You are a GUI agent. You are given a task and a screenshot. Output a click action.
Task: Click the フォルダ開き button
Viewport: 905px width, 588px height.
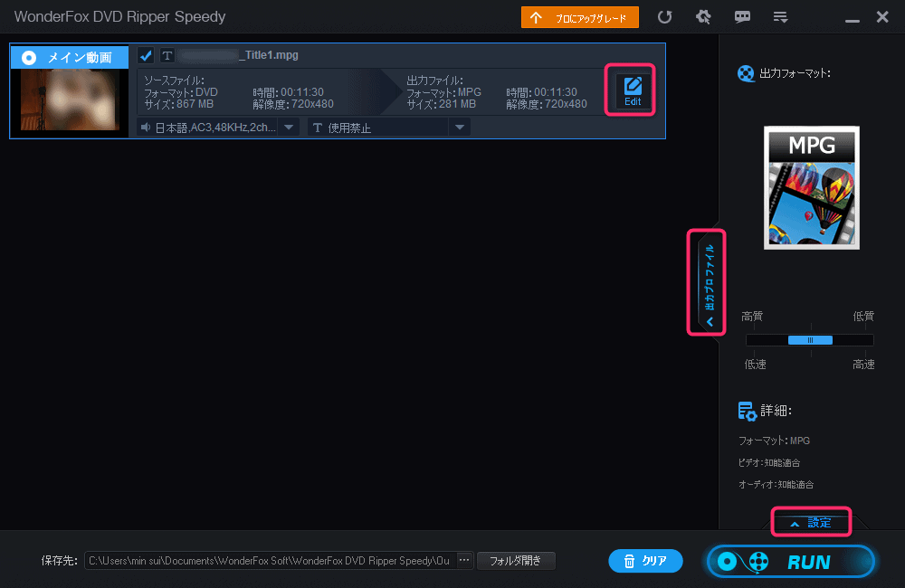point(516,561)
